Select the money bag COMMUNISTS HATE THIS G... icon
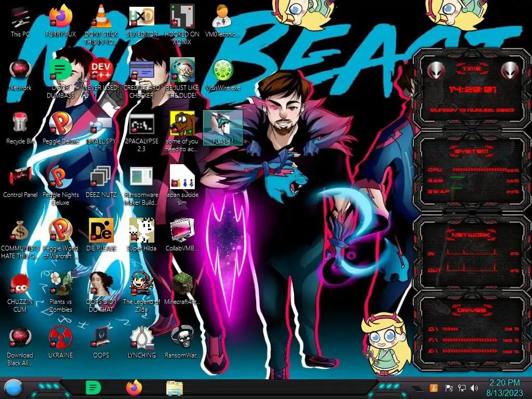 click(x=20, y=239)
